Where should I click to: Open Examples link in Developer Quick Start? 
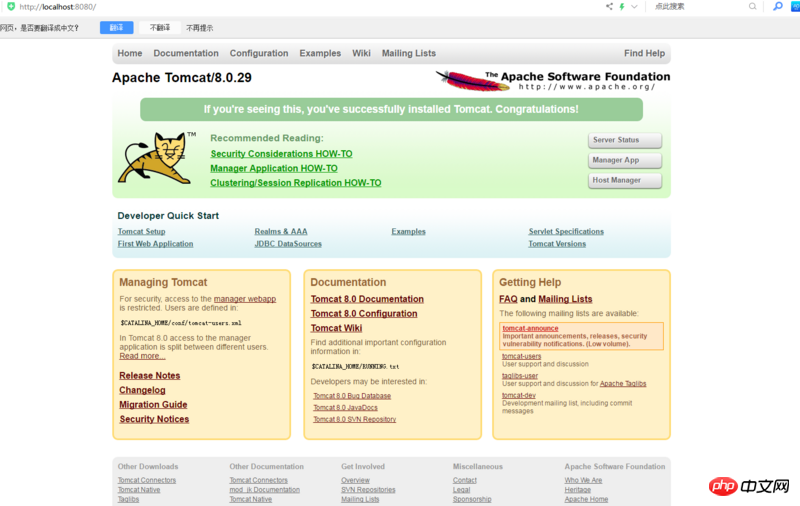coord(408,231)
